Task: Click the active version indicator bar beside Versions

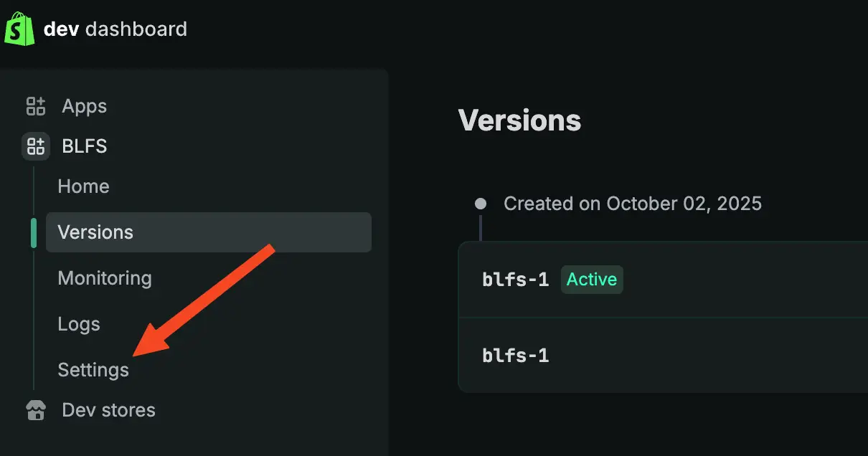Action: pyautogui.click(x=33, y=232)
